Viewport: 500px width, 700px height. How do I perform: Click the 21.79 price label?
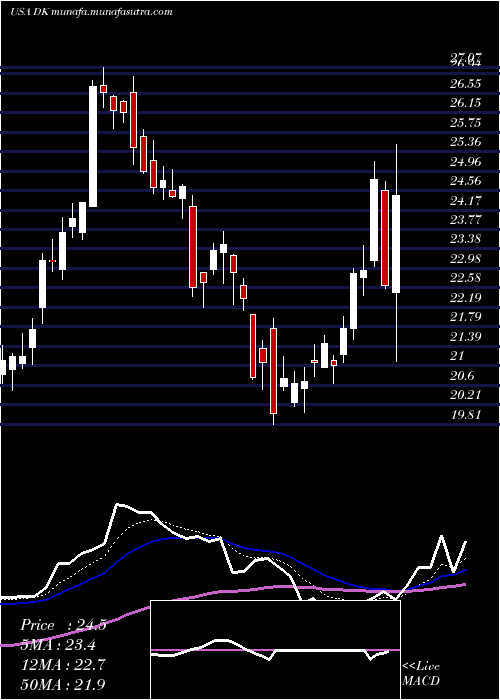coord(465,317)
